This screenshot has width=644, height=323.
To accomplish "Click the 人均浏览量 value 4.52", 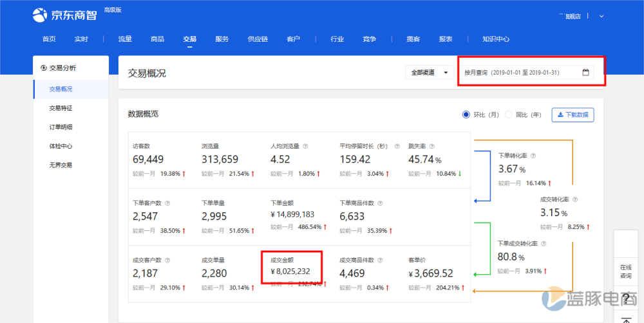I will (280, 159).
